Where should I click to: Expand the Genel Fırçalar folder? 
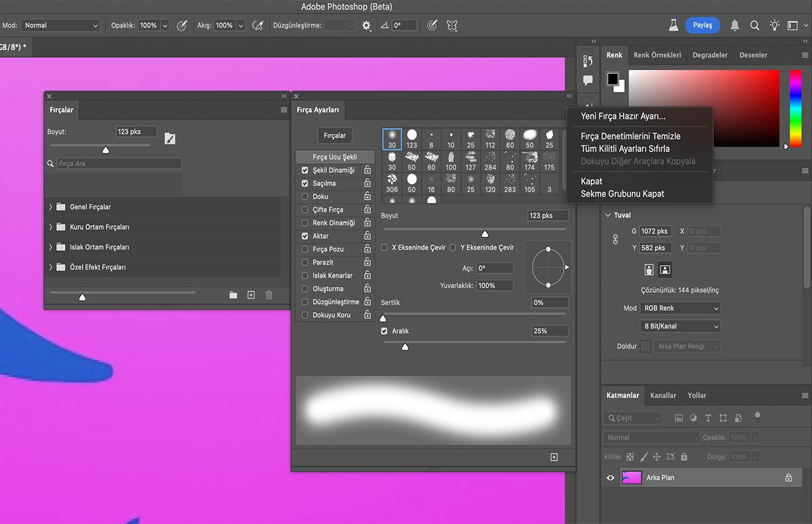pos(51,207)
